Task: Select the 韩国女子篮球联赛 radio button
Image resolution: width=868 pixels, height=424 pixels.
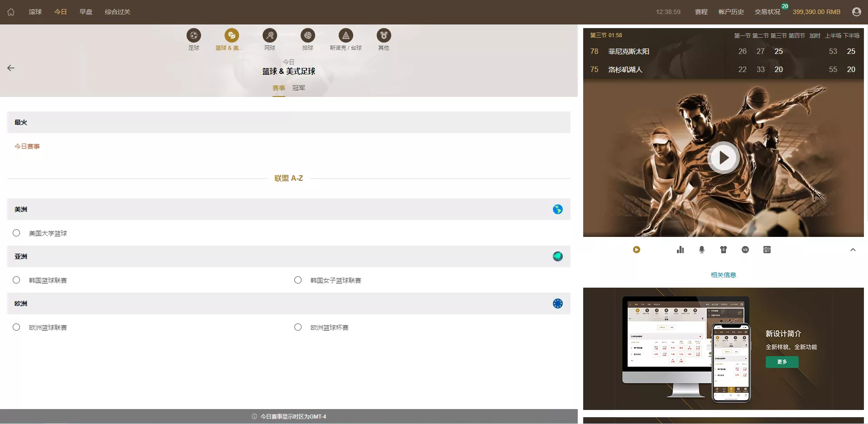Action: 297,280
